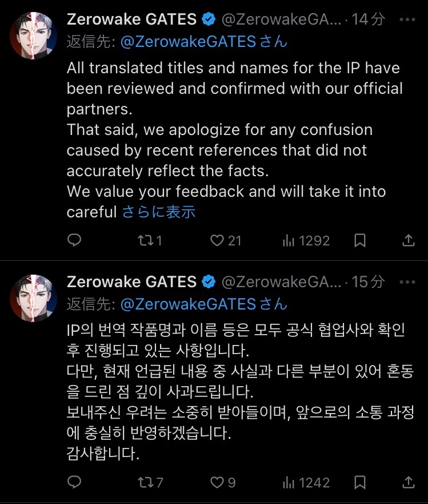Open Zerowake GATES avatar on first tweet

coord(33,35)
